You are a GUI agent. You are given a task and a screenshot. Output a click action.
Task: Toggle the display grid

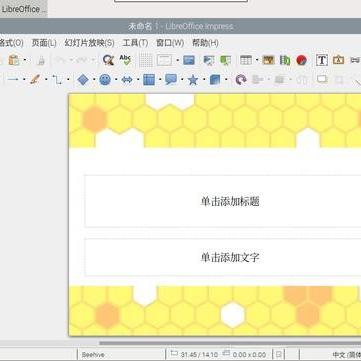coord(146,60)
